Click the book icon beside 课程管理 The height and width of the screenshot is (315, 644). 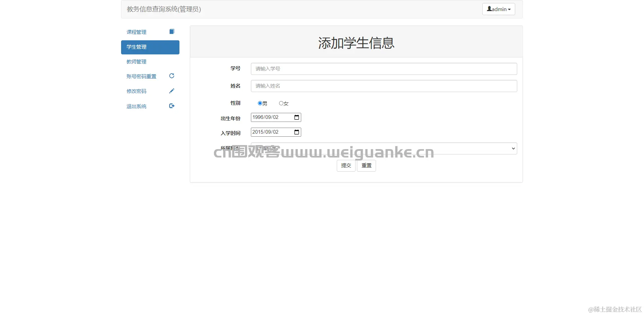point(172,32)
